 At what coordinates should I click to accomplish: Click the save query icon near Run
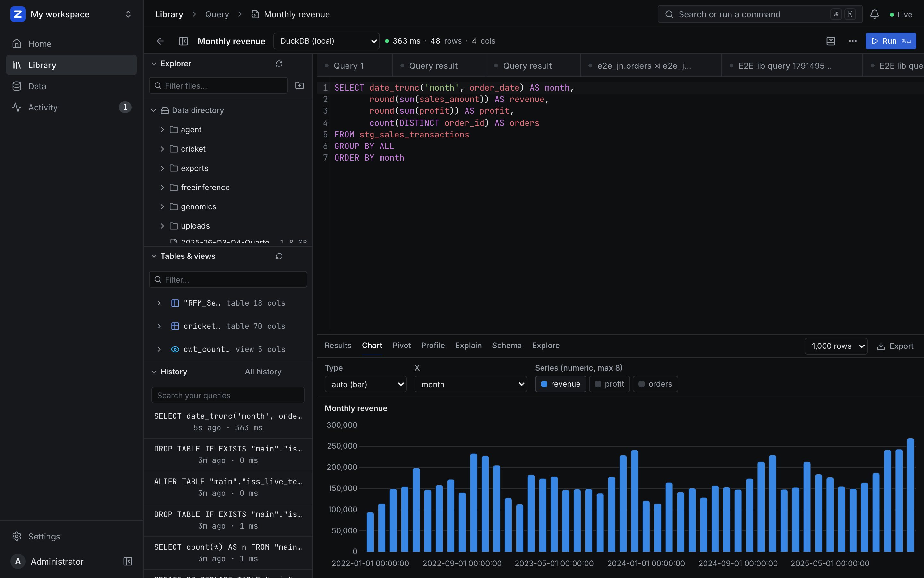[x=831, y=41]
